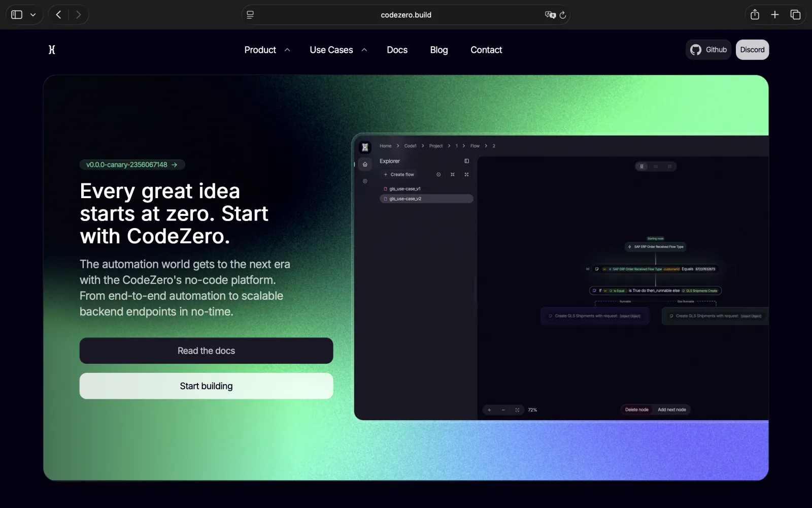This screenshot has width=812, height=508.
Task: Open the settings gear in the editor sidebar
Action: (365, 181)
